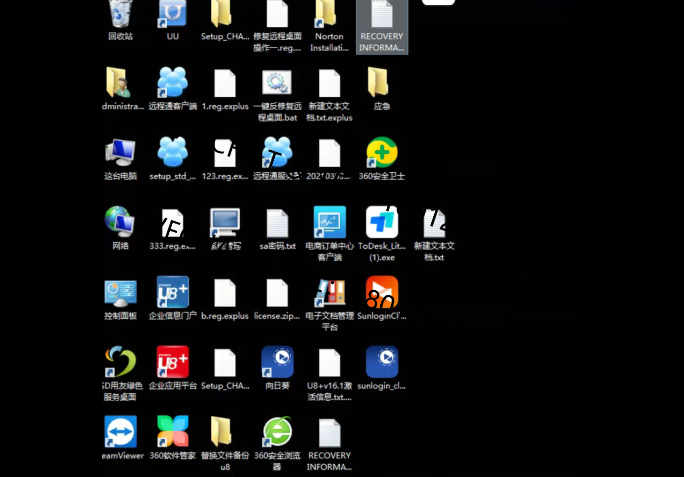Open 控制面板 (Control Panel) icon
This screenshot has width=684, height=477.
click(120, 292)
